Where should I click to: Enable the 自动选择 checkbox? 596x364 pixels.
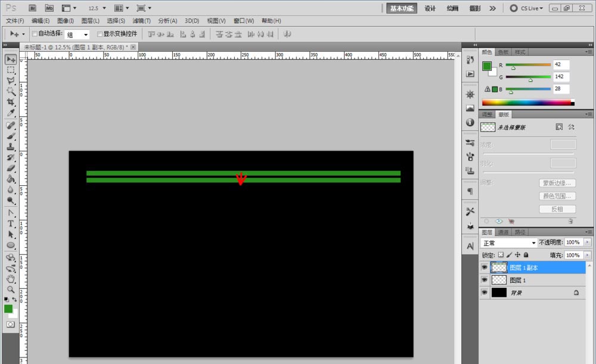pos(35,34)
